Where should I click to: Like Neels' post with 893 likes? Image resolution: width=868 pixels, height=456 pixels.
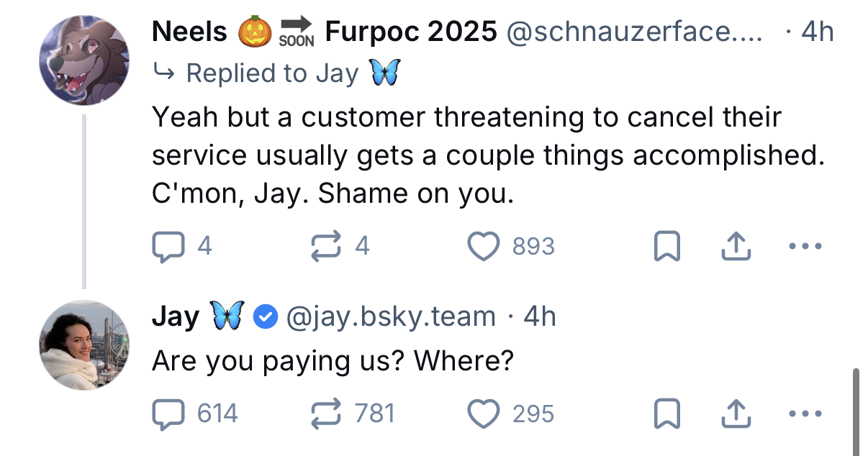pyautogui.click(x=484, y=247)
